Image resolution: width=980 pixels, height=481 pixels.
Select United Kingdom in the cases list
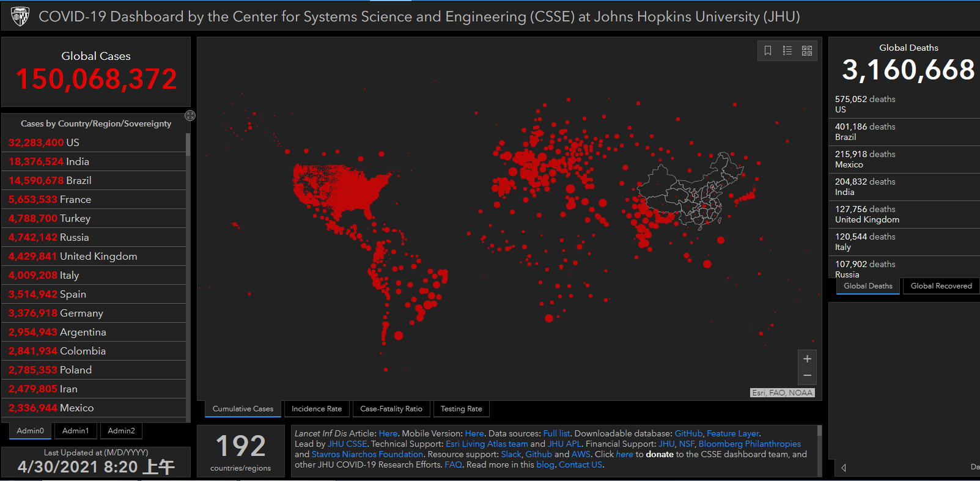tap(94, 256)
